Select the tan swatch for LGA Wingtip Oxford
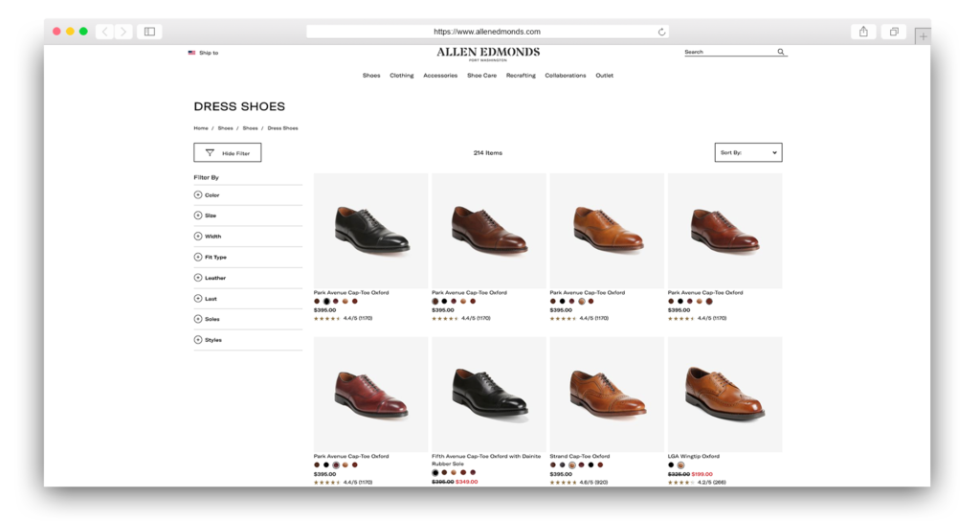The image size is (980, 521). [x=680, y=465]
